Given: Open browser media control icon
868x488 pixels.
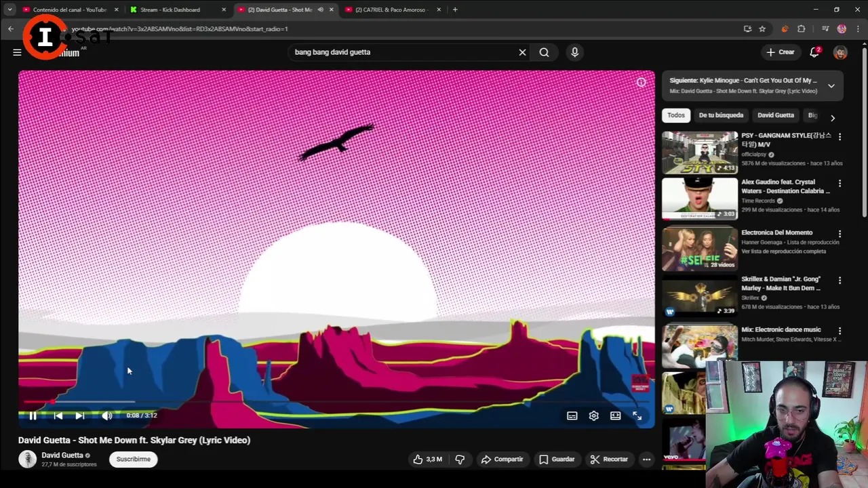Looking at the screenshot, I should (825, 28).
